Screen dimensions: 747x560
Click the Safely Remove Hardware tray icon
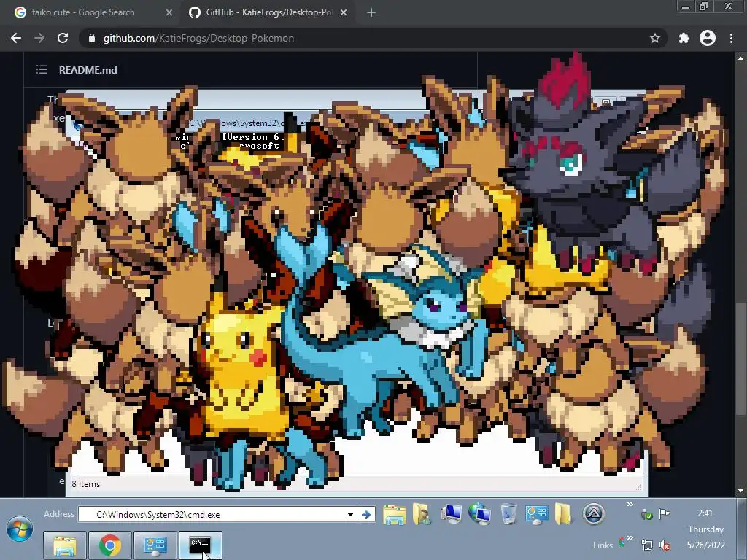(x=646, y=514)
